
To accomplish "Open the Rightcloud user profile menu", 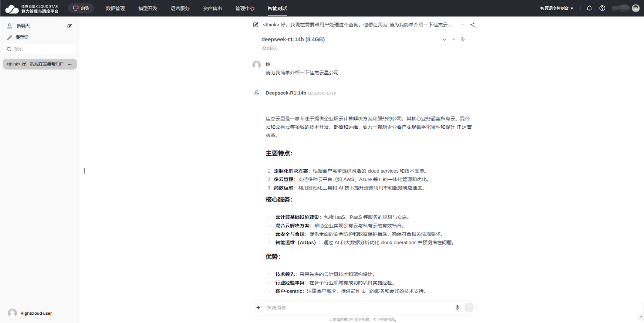I will click(x=30, y=313).
